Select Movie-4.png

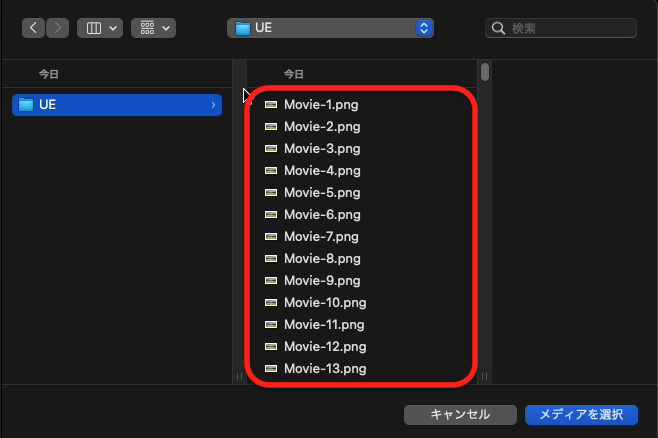tap(322, 171)
